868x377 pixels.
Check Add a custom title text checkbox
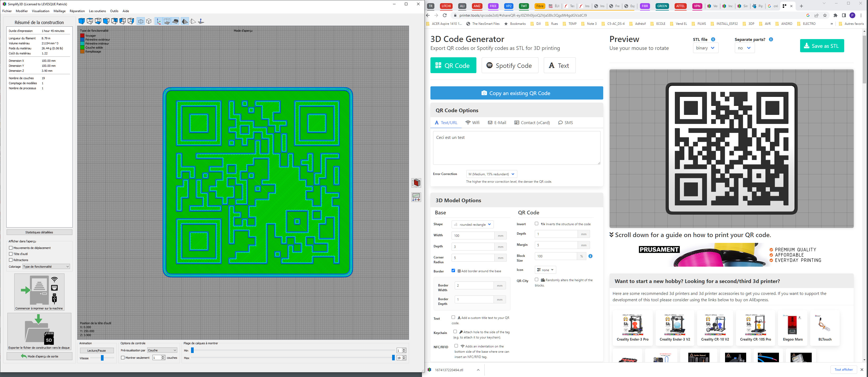click(x=453, y=317)
